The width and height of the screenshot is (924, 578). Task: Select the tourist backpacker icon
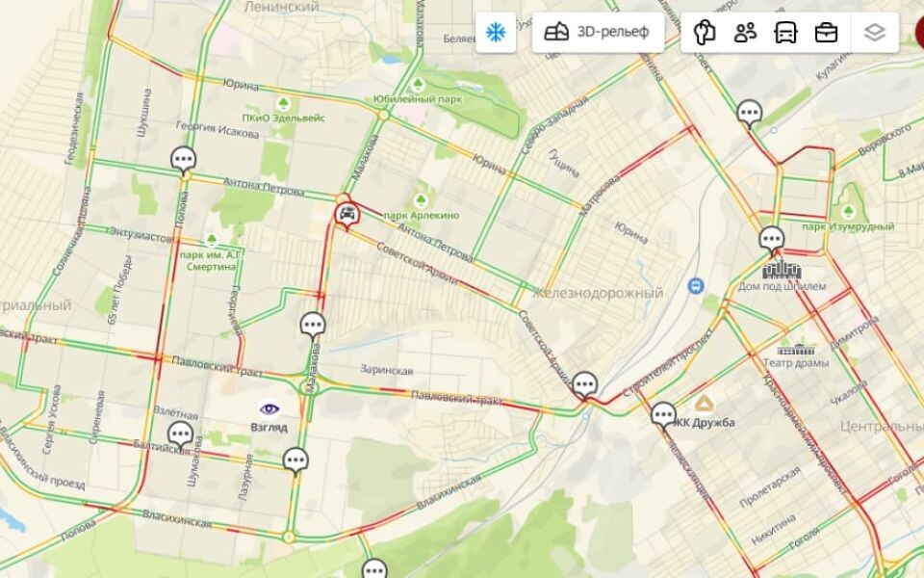[x=705, y=33]
